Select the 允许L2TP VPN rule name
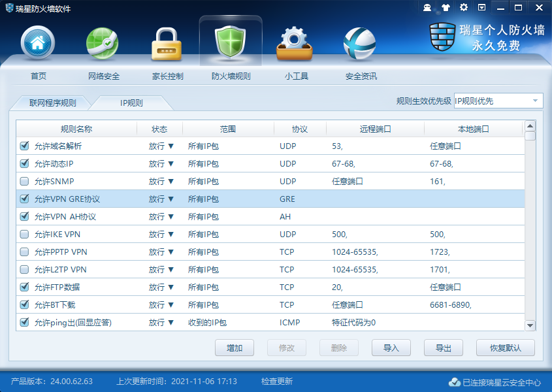Image resolution: width=552 pixels, height=392 pixels. (x=61, y=269)
